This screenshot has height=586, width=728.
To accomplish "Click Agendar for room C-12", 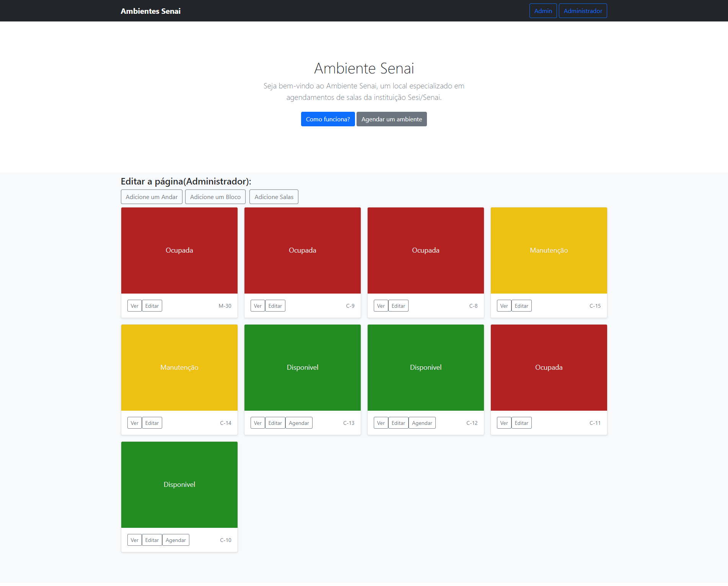I will [422, 423].
